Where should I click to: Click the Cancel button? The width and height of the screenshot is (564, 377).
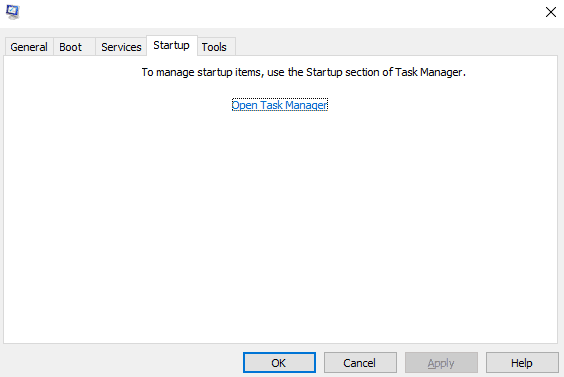point(360,363)
